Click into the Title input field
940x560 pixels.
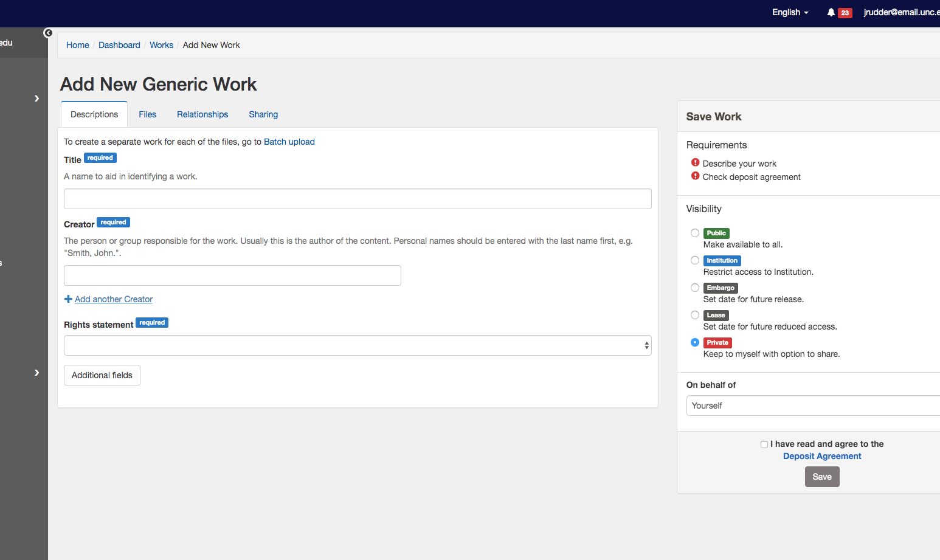[x=358, y=199]
